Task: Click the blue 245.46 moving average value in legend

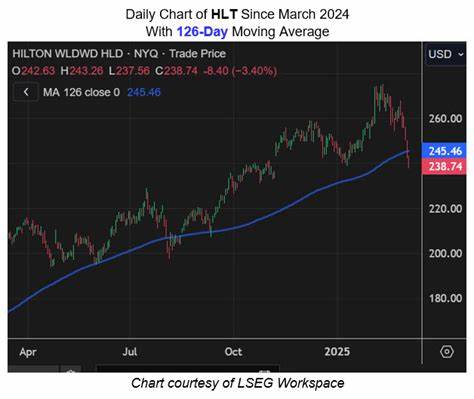Action: click(144, 92)
